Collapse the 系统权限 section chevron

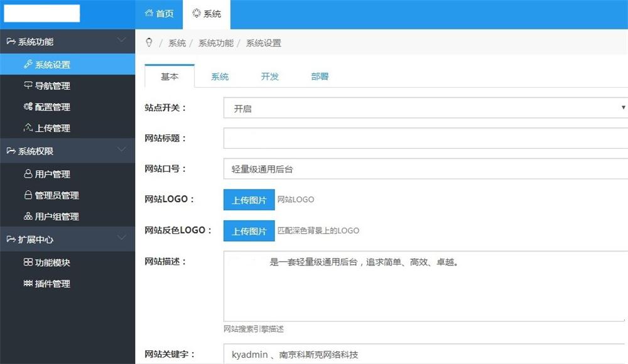click(x=121, y=150)
